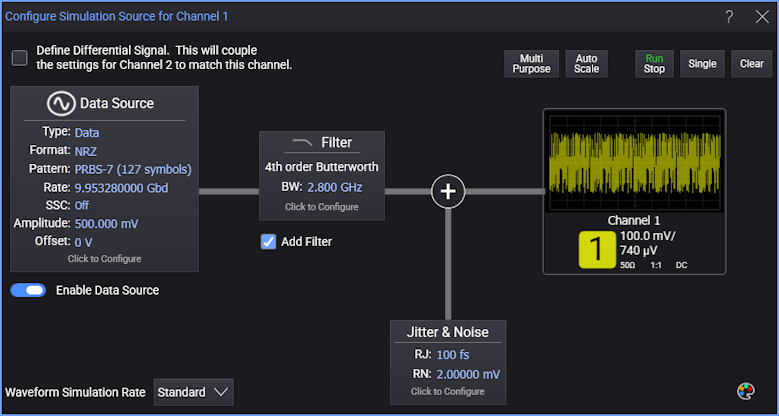The width and height of the screenshot is (779, 416).
Task: Open the color palette icon
Action: tap(745, 391)
